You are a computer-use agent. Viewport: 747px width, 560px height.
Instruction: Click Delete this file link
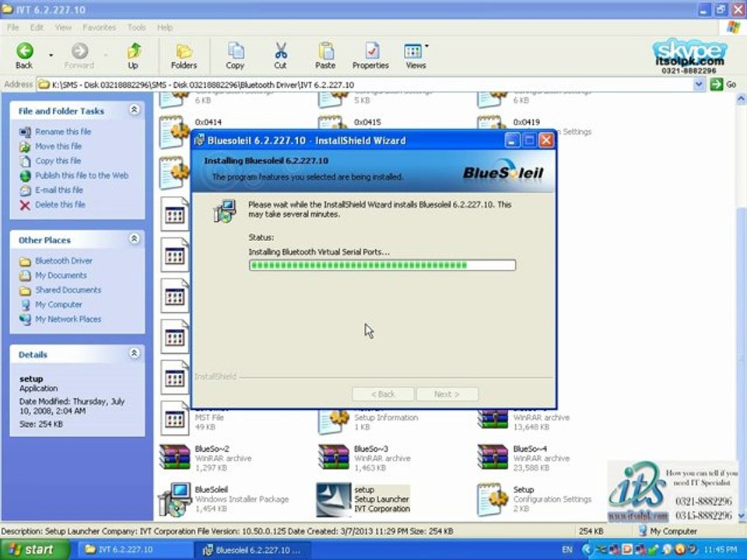pyautogui.click(x=60, y=205)
